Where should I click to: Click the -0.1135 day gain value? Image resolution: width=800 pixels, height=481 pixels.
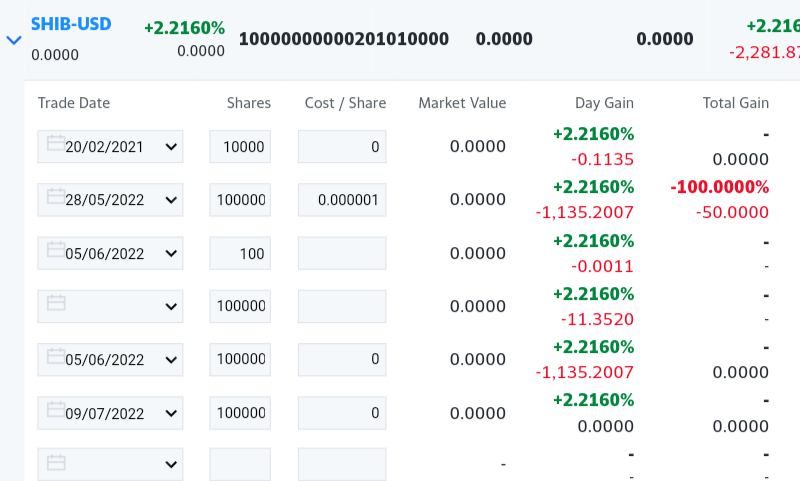click(602, 159)
